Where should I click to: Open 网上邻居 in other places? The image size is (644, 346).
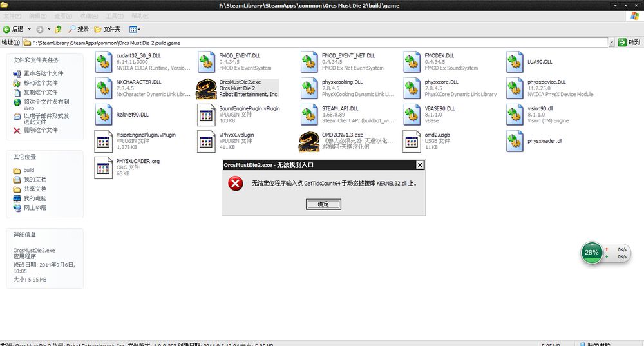(x=35, y=208)
